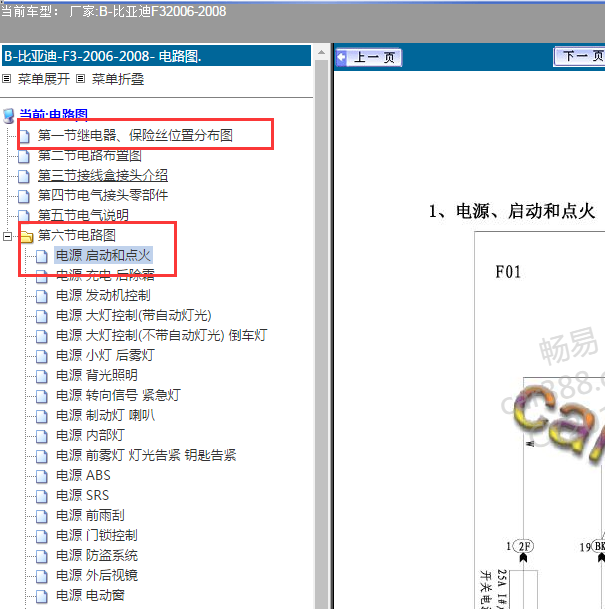Click page icon of 电源 大灯控制(带自动灯光)
605x609 pixels.
42,317
